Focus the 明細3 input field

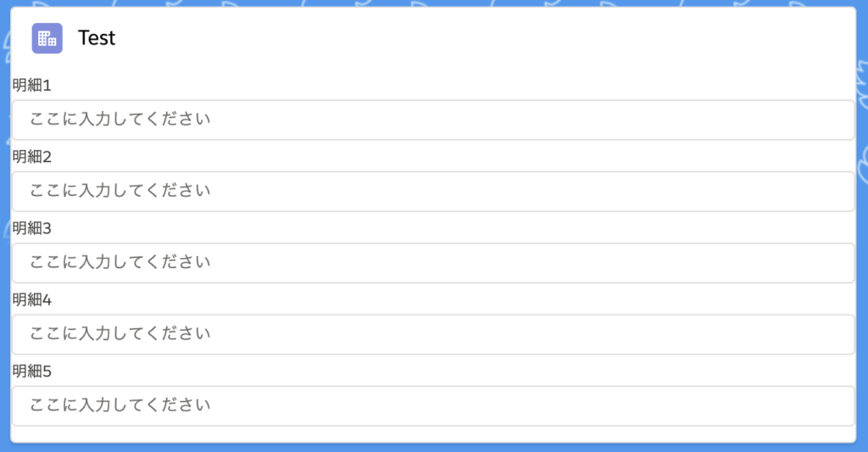pyautogui.click(x=433, y=263)
